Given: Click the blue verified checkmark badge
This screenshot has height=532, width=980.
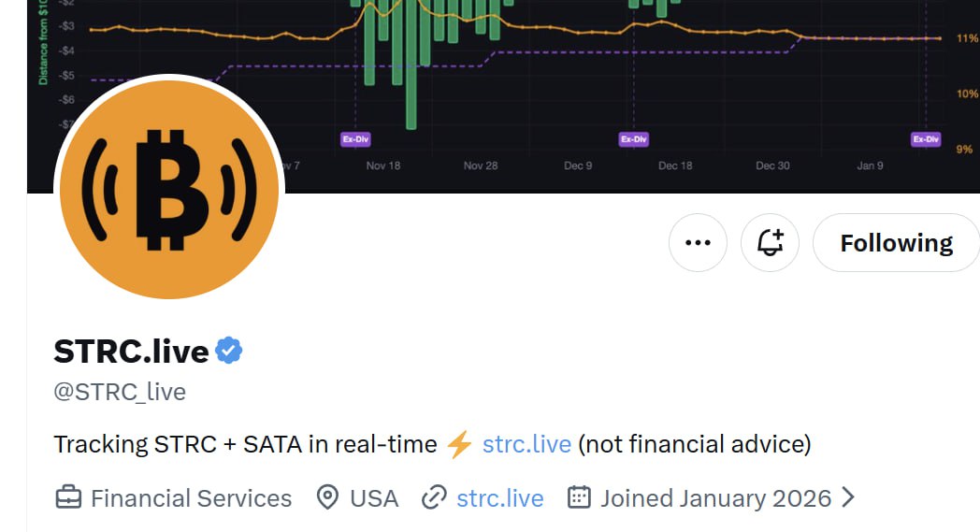Looking at the screenshot, I should [x=229, y=351].
